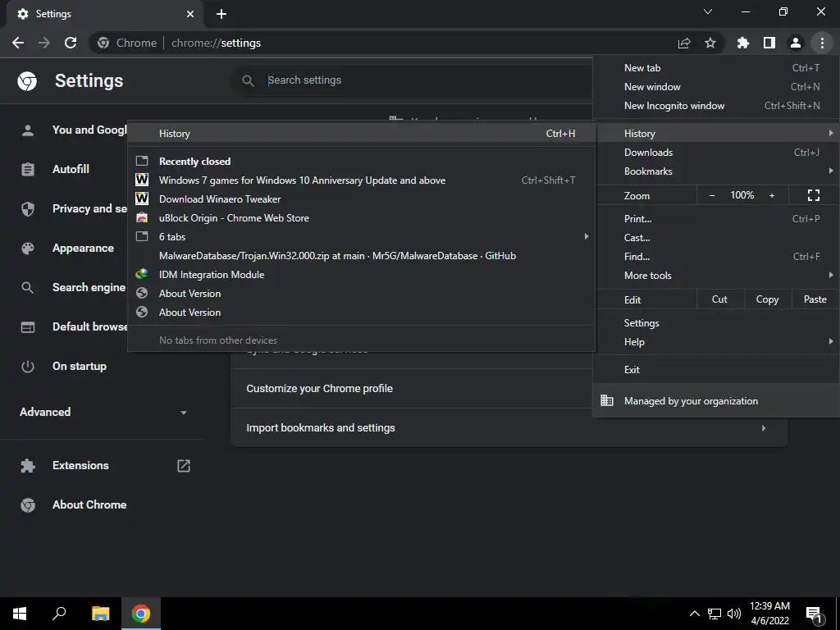The width and height of the screenshot is (840, 630).
Task: Bookmark this page with the star icon
Action: (710, 43)
